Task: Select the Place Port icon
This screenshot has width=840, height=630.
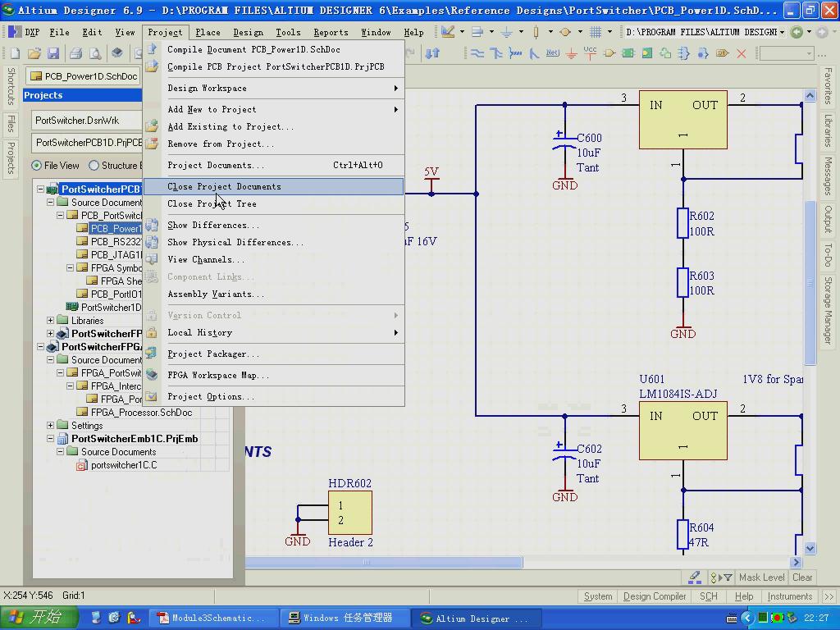Action: point(722,53)
